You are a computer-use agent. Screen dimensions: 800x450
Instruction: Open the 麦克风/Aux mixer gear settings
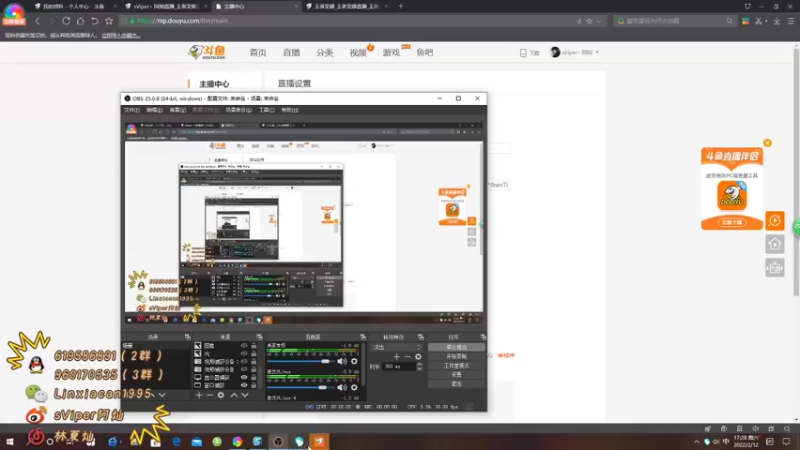pyautogui.click(x=354, y=387)
